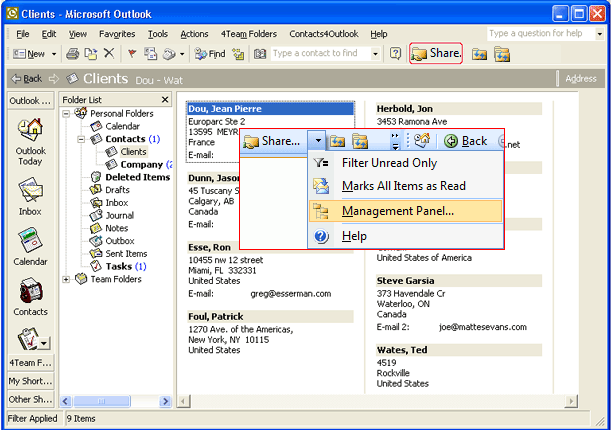Choose Management Panel menu entry
The width and height of the screenshot is (611, 430).
coord(406,211)
